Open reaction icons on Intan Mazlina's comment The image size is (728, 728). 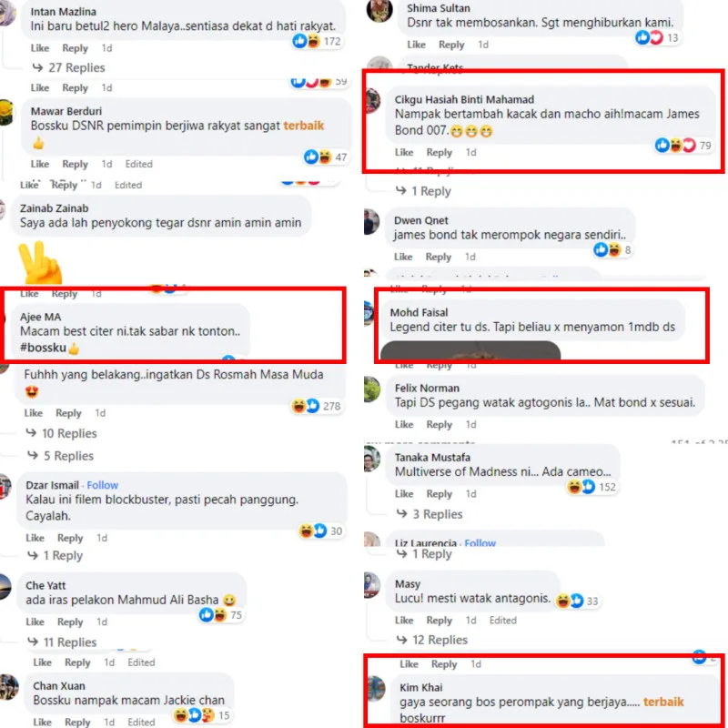pos(317,41)
